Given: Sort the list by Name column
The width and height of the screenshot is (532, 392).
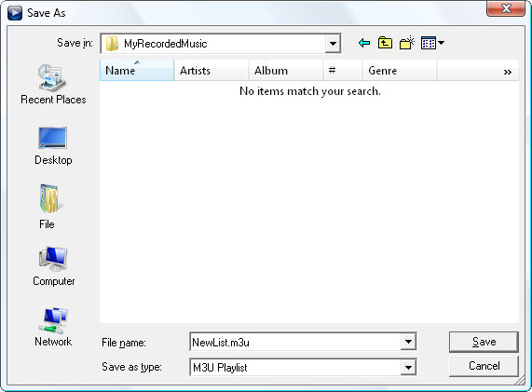Looking at the screenshot, I should (137, 70).
